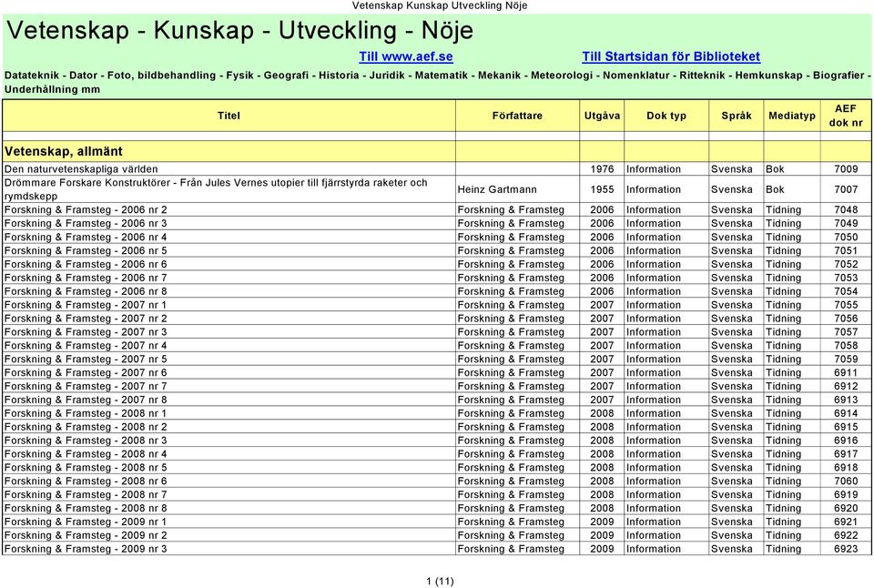Click 'Forskning & Framsteg - 2006 nr 5' title
The width and height of the screenshot is (874, 588).
click(86, 250)
